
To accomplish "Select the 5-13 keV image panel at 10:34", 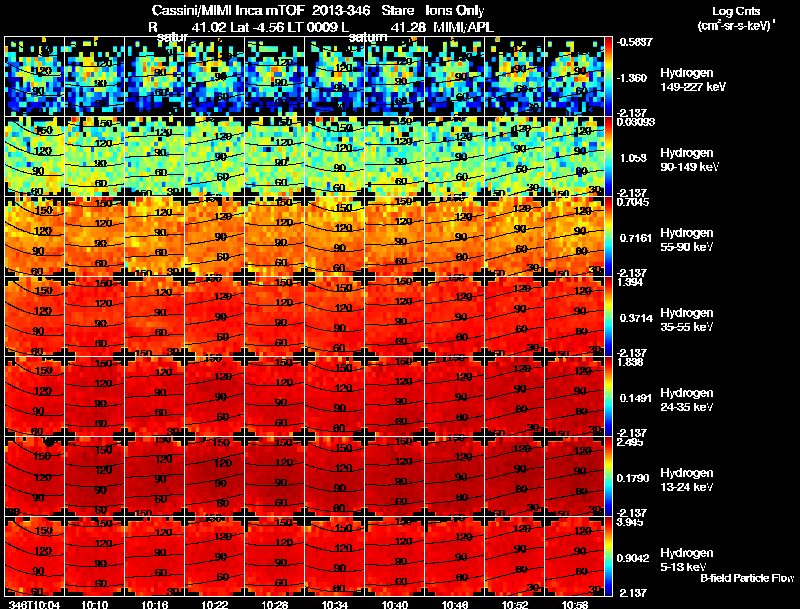I will (x=335, y=556).
